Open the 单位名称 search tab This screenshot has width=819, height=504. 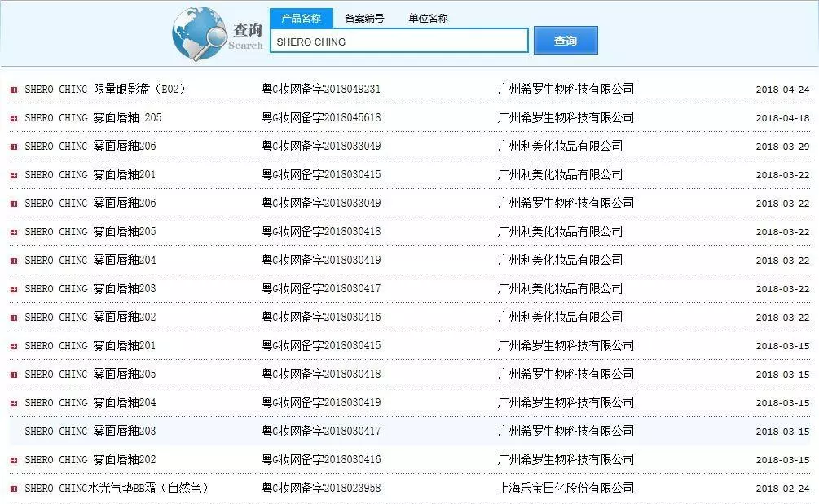point(428,18)
